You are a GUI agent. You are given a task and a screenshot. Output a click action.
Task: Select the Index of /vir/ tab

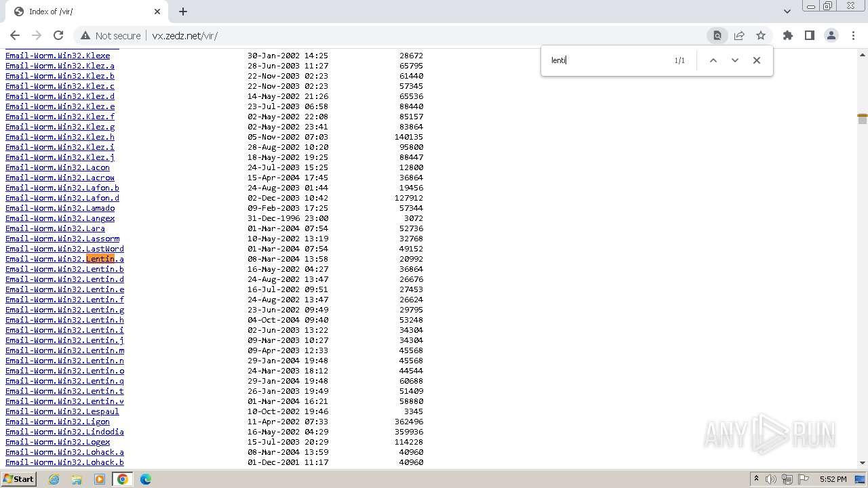click(x=85, y=12)
